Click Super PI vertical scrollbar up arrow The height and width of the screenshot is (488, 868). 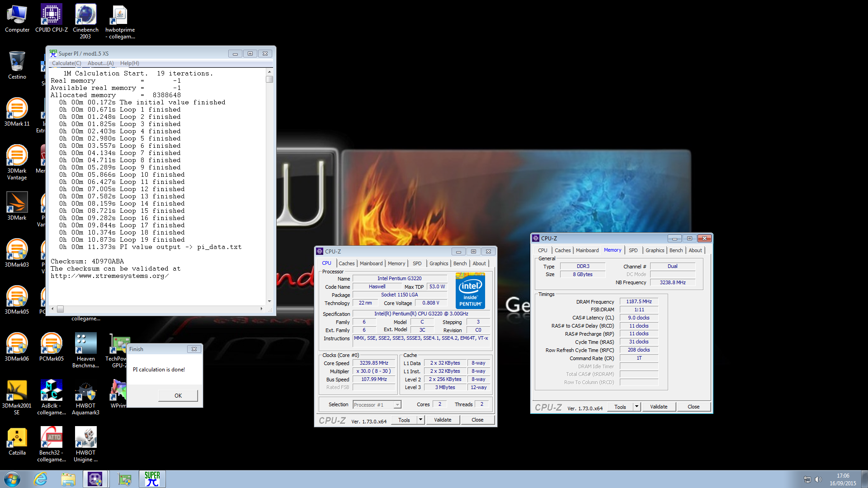point(269,72)
